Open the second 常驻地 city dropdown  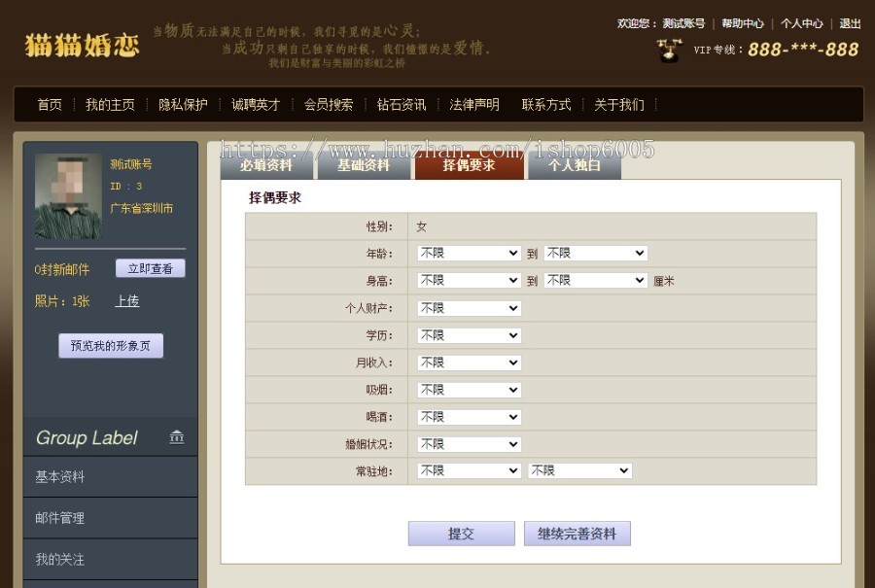point(579,470)
